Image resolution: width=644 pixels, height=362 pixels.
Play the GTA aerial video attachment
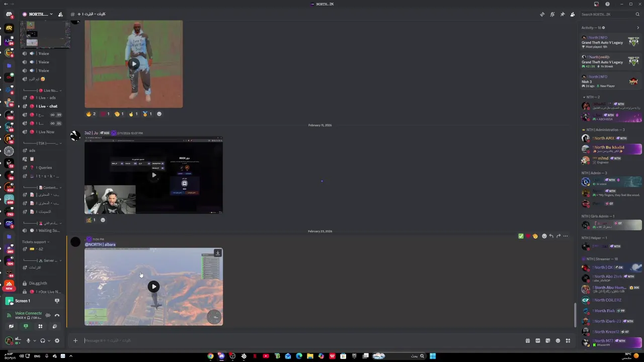point(153,287)
